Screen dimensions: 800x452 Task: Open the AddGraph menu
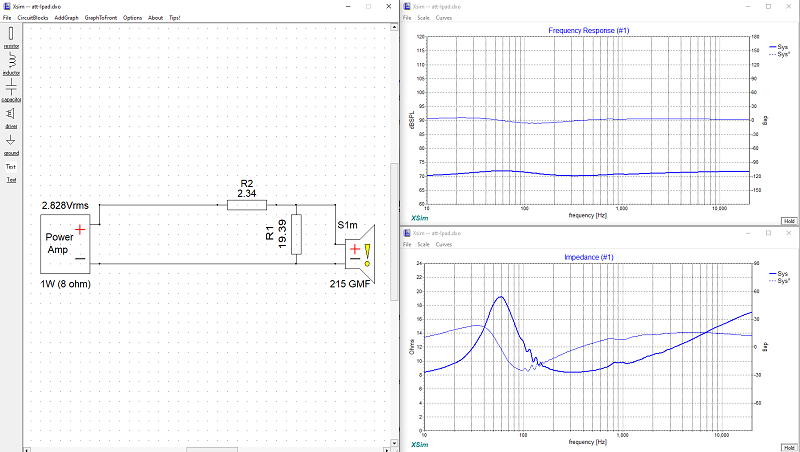pos(66,17)
